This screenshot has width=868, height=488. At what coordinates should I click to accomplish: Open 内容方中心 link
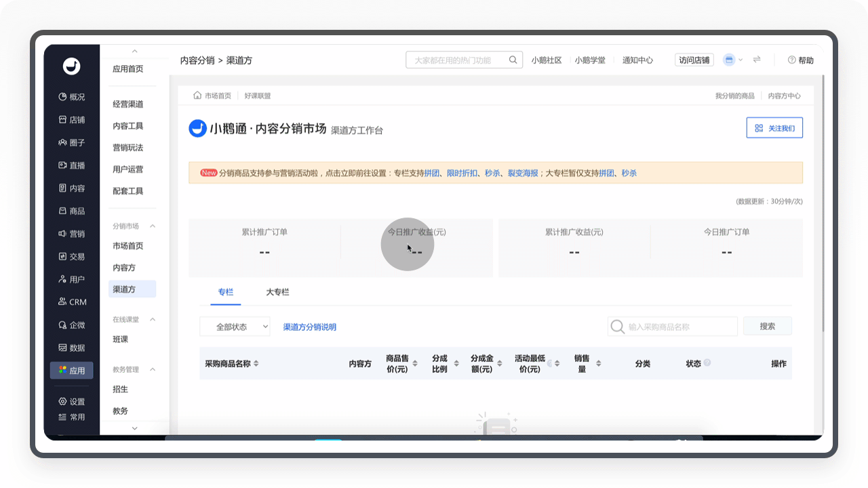785,96
